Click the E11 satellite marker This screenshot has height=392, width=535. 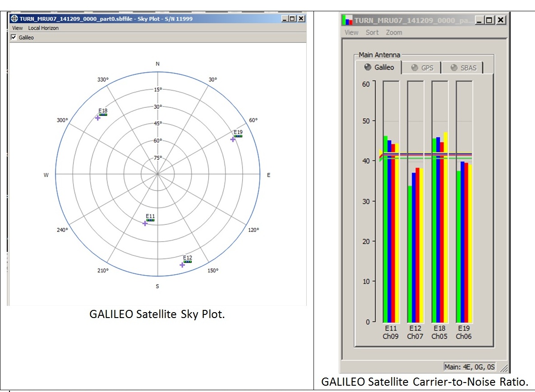click(x=145, y=223)
